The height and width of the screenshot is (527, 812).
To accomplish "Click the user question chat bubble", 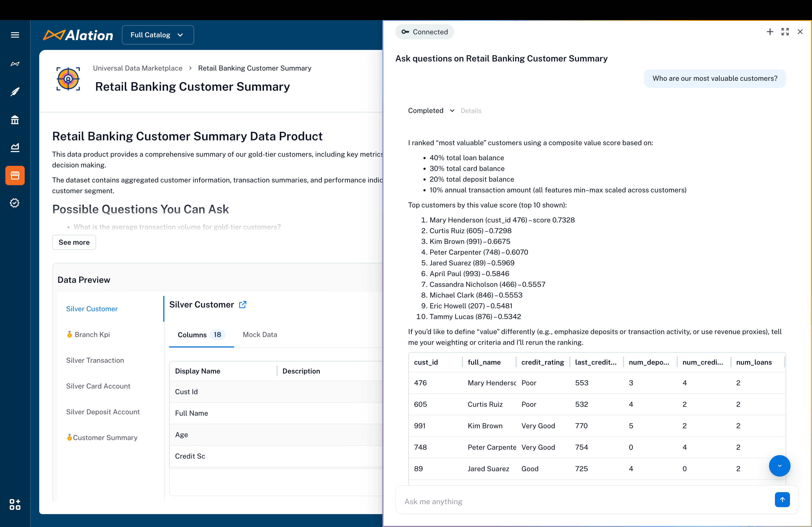I will coord(715,78).
